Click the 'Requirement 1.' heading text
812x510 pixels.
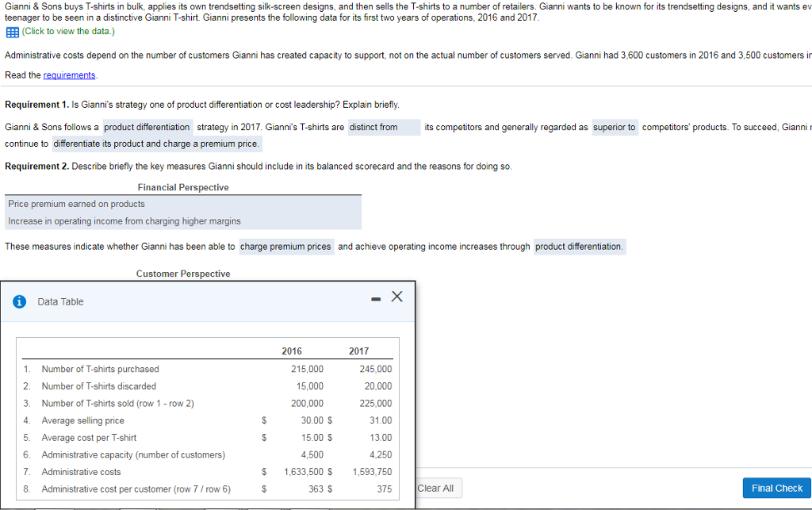tap(36, 105)
